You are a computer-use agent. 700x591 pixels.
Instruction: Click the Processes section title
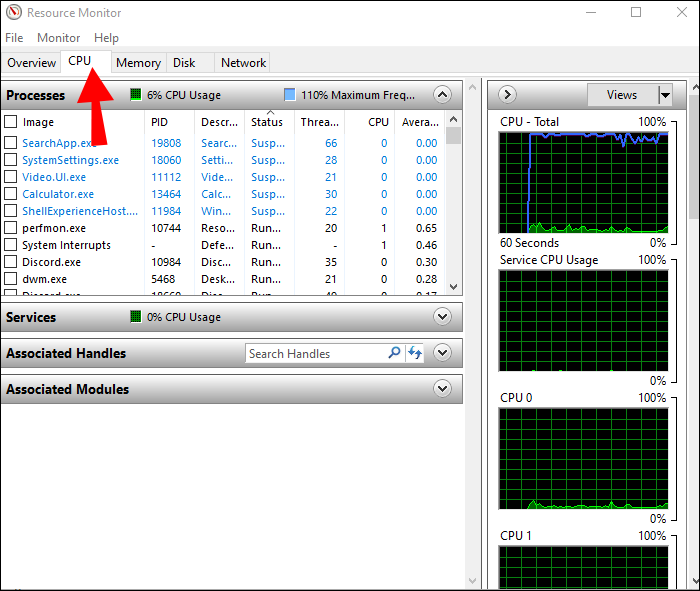click(36, 95)
